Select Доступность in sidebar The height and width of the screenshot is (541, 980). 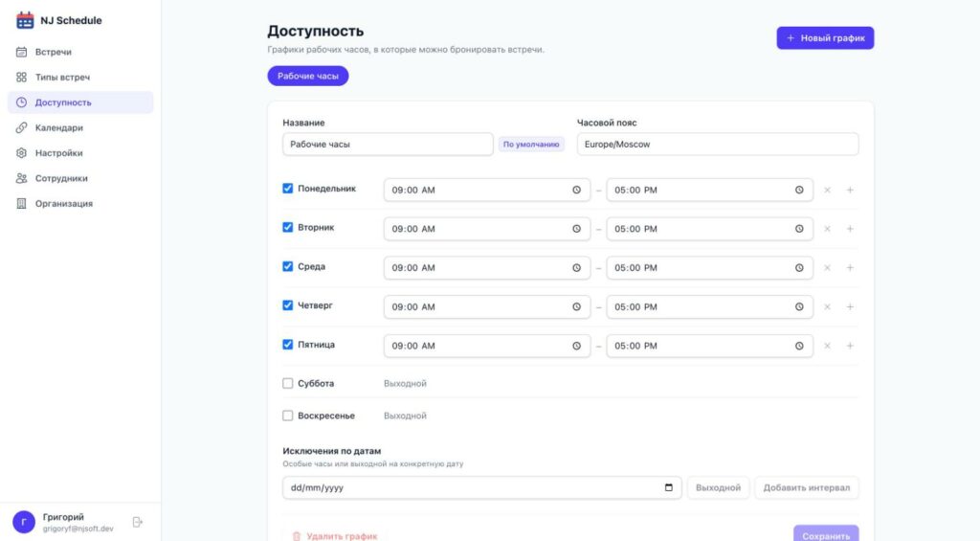coord(80,102)
